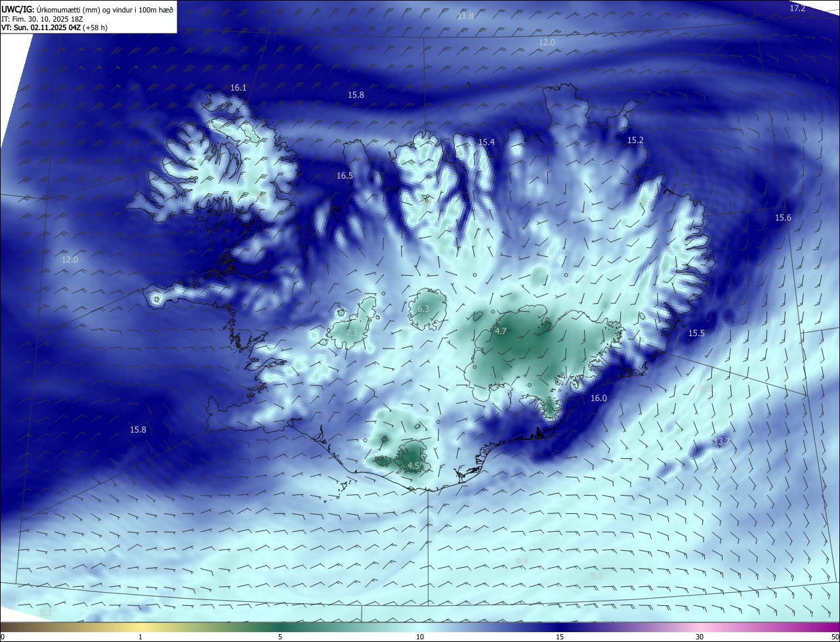Click the 10 tick label on colour scale
The height and width of the screenshot is (642, 840).
click(x=420, y=637)
